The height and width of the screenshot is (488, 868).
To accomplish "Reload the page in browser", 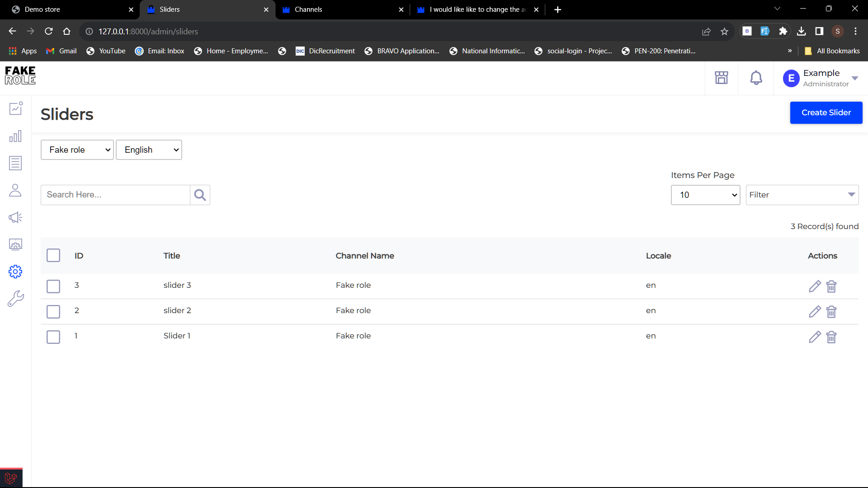I will point(48,31).
